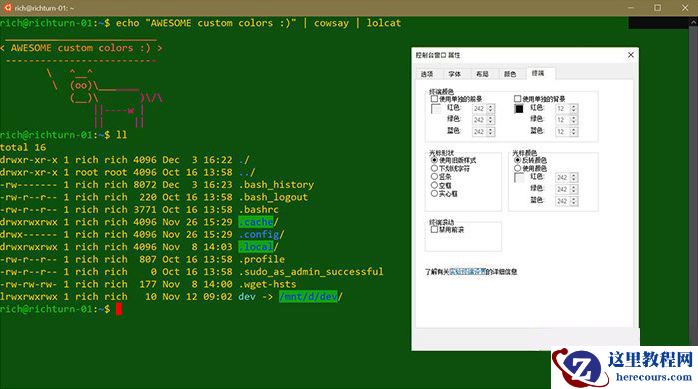Click the "total 16" output line
This screenshot has width=698, height=389.
point(23,147)
